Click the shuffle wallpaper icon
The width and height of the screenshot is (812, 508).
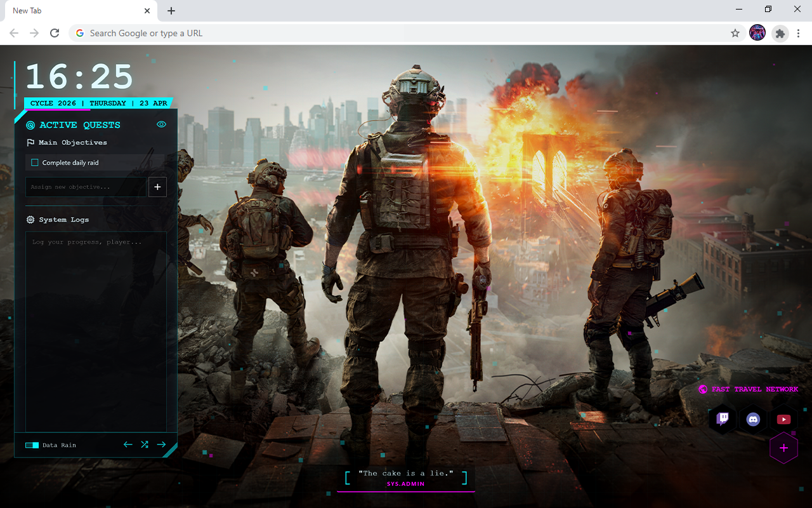145,444
